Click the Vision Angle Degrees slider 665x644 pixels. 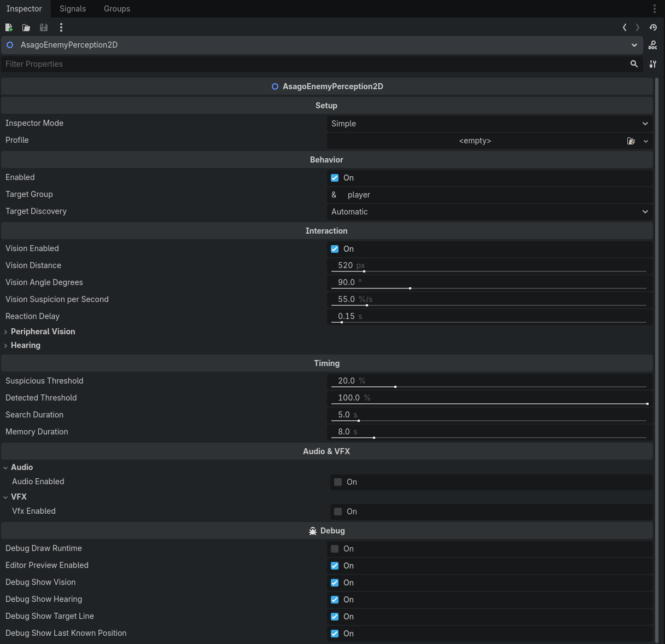coord(489,288)
